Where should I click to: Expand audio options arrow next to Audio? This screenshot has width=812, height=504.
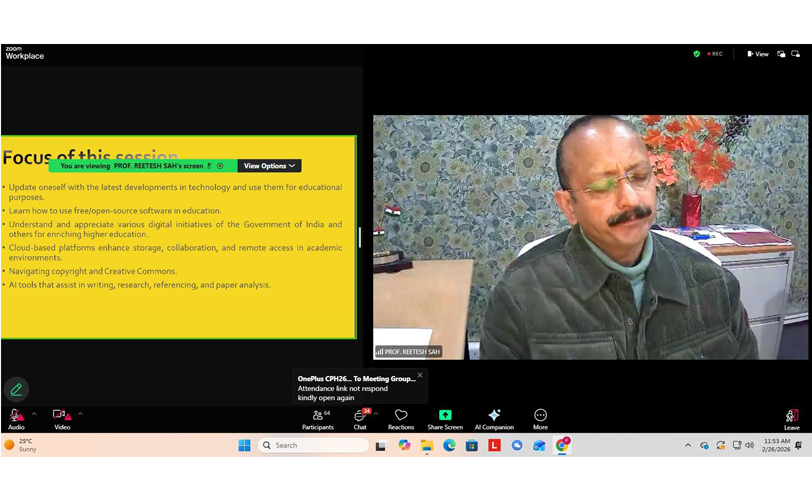pyautogui.click(x=34, y=414)
